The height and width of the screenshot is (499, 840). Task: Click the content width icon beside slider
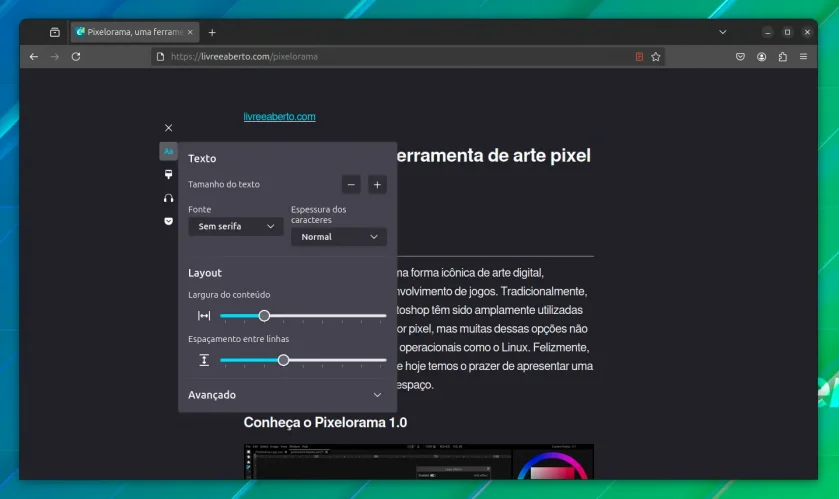pyautogui.click(x=204, y=316)
